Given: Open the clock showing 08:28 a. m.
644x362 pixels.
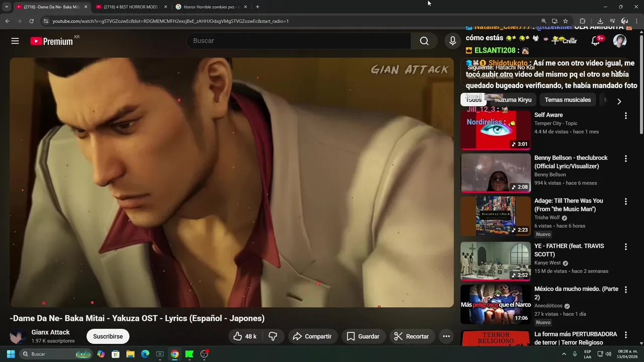Looking at the screenshot, I should [627, 354].
